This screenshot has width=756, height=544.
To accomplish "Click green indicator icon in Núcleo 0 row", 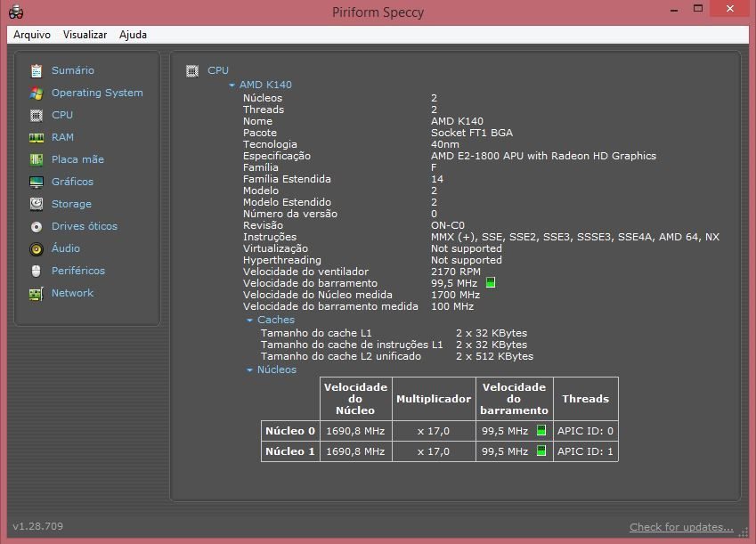I will coord(541,430).
